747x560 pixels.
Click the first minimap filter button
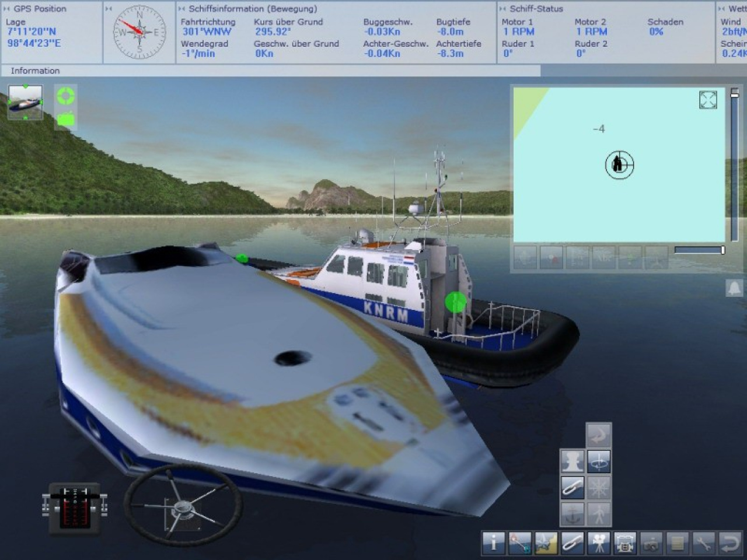pyautogui.click(x=525, y=257)
